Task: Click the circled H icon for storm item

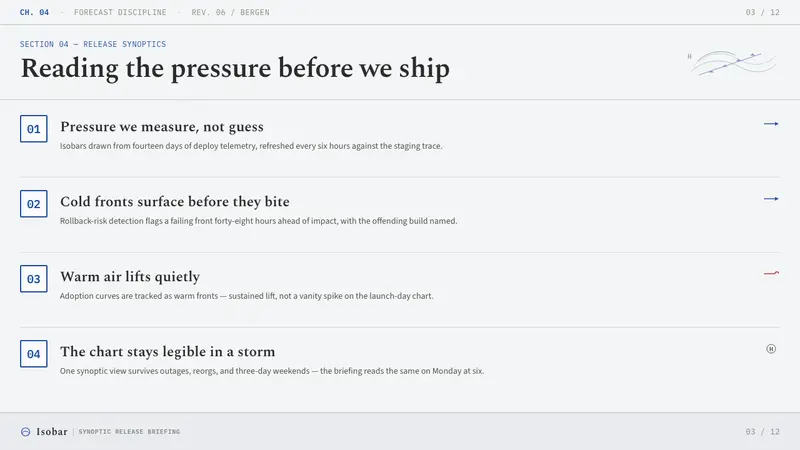Action: [771, 349]
